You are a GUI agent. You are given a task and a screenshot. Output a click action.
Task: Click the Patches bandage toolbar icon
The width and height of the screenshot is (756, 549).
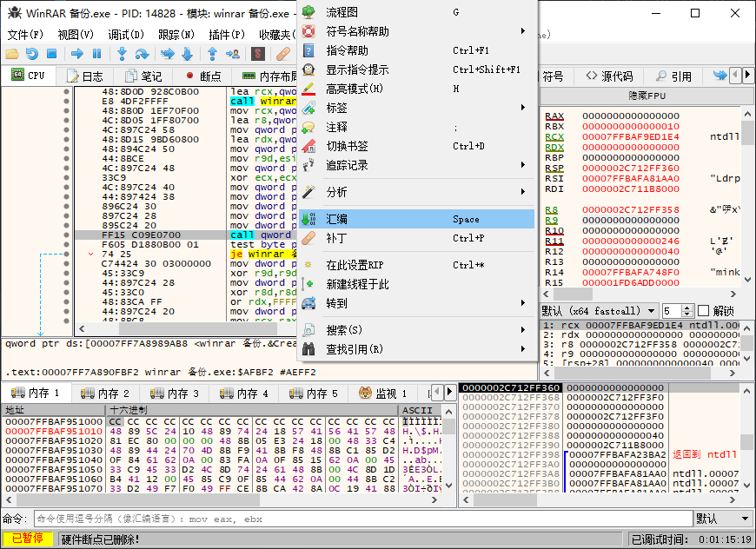pos(283,54)
